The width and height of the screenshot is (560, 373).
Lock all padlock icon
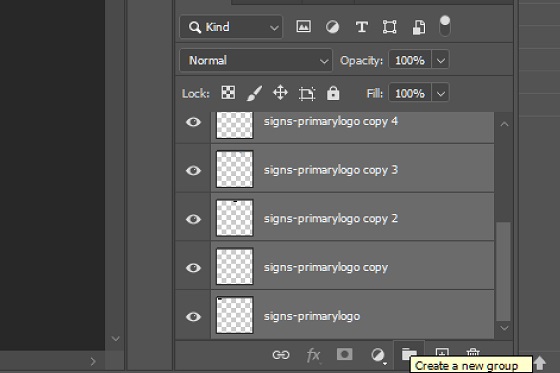coord(333,93)
